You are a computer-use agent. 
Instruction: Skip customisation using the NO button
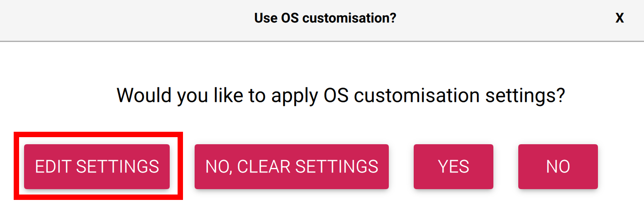coord(558,167)
